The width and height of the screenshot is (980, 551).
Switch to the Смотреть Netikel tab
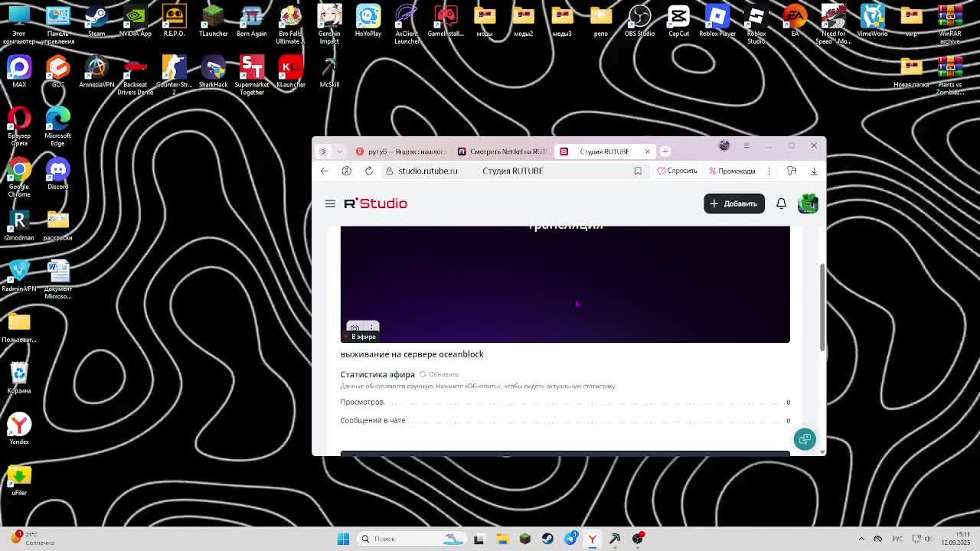[501, 152]
